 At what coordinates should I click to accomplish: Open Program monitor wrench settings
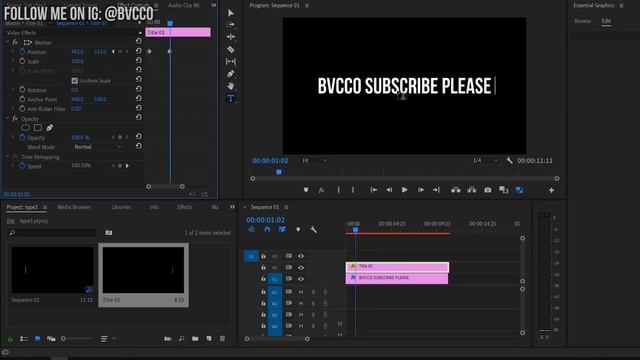[509, 160]
